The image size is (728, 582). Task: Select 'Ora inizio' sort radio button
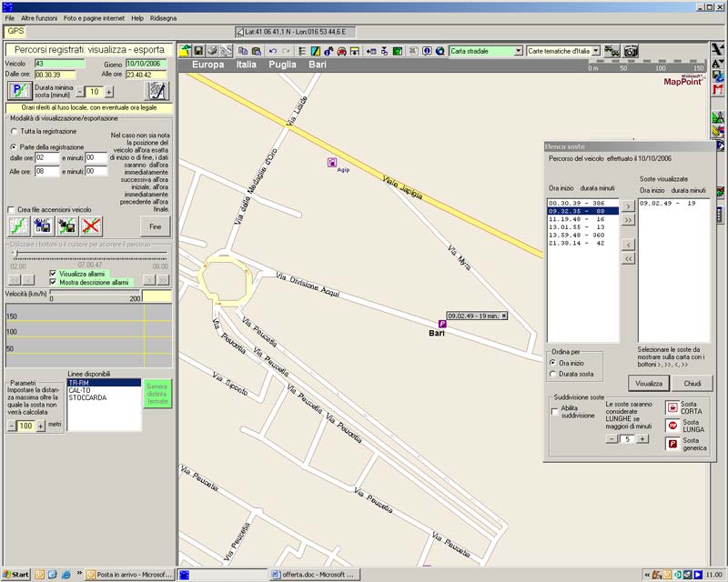[552, 363]
